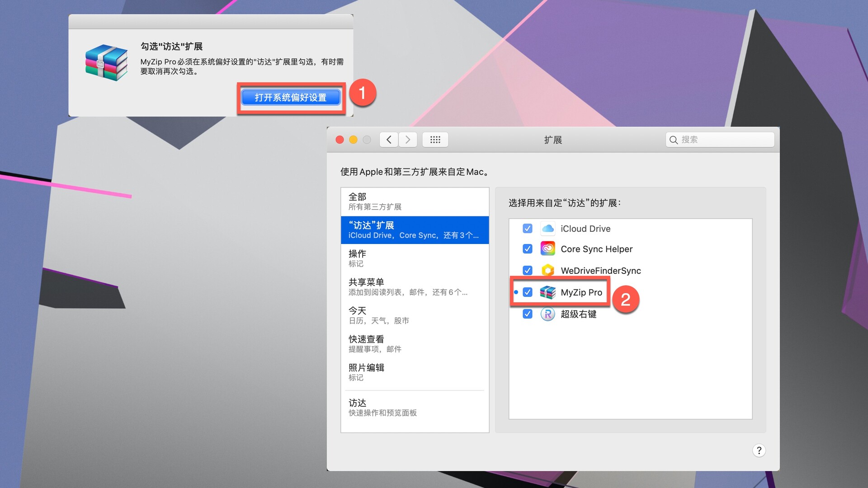This screenshot has height=488, width=868.
Task: Toggle the MyZip Pro checkbox
Action: pyautogui.click(x=528, y=292)
